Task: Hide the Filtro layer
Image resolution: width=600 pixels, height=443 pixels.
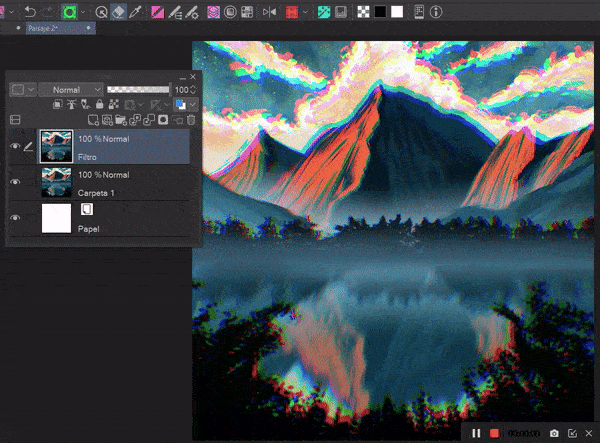Action: 15,146
